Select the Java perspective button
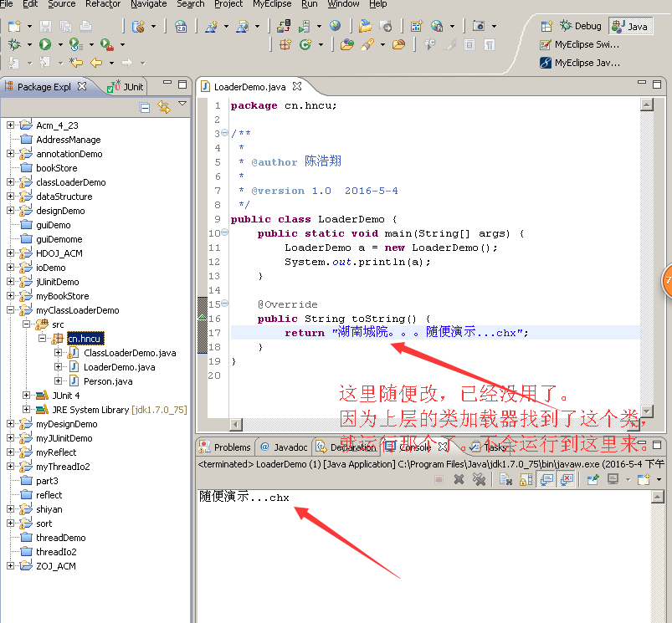 tap(630, 27)
